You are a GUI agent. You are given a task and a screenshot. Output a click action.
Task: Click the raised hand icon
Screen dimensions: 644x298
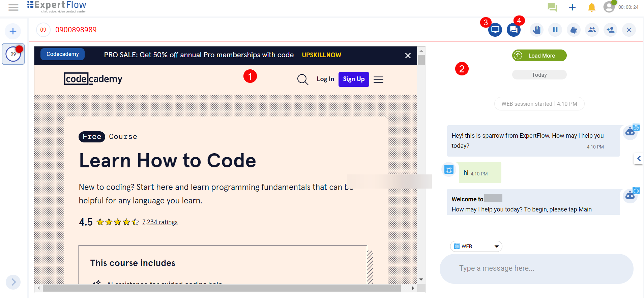pyautogui.click(x=537, y=30)
